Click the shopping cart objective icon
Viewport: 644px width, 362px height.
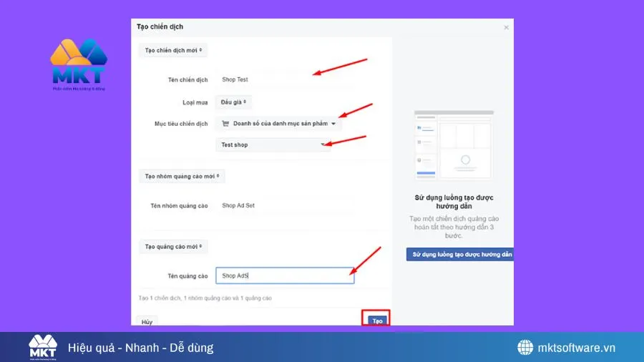point(225,124)
